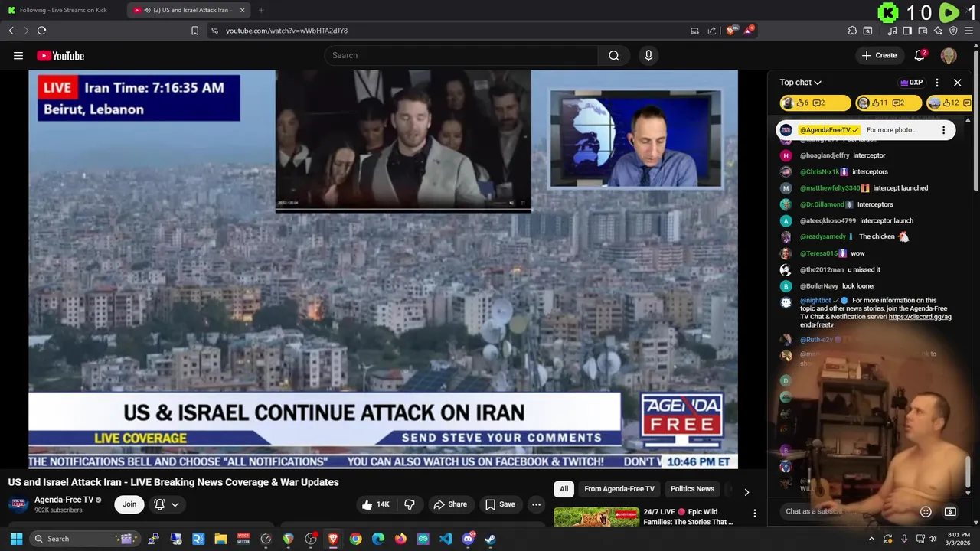Screen dimensions: 980x551
Task: Open a new browser tab
Action: 261,10
